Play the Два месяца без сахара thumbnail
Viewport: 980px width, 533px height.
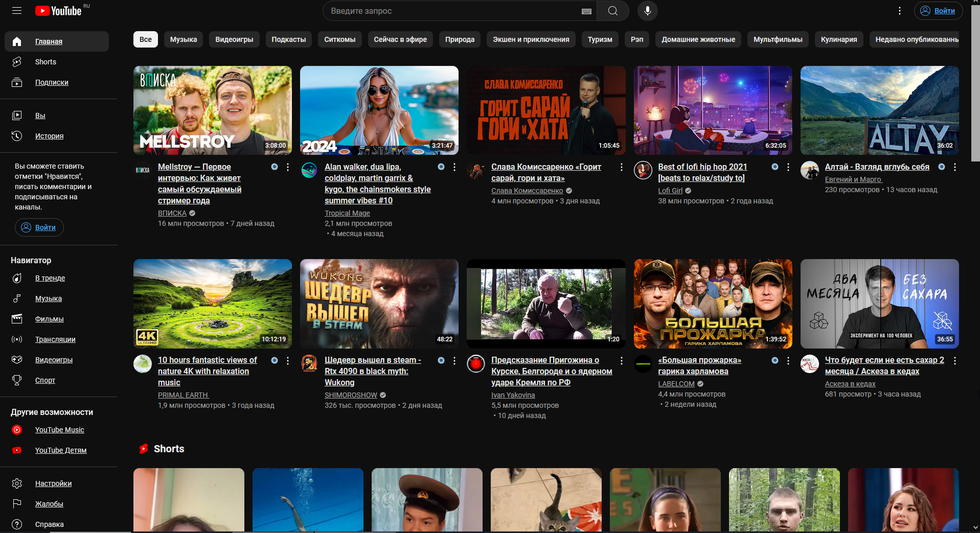pyautogui.click(x=879, y=304)
